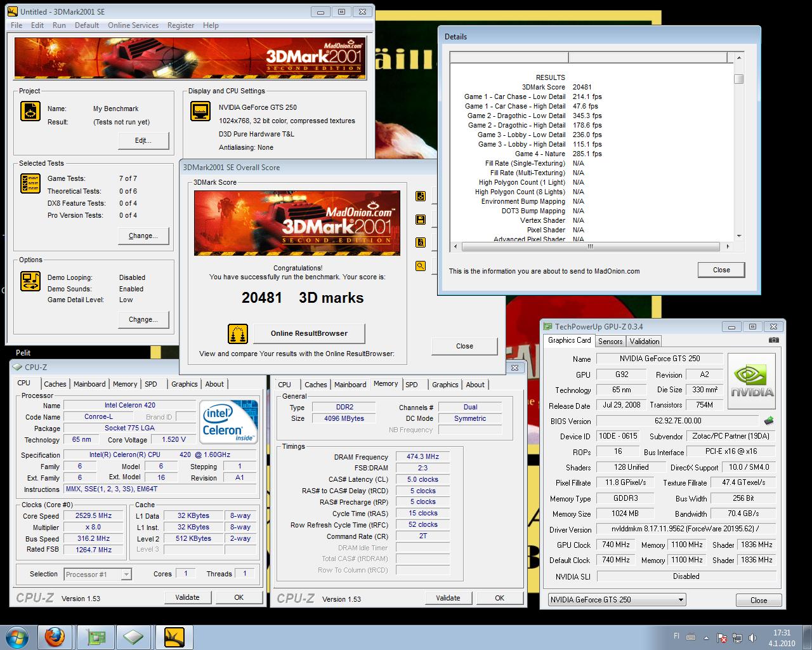Viewport: 812px width, 650px height.
Task: Switch to Mainboard tab in right CPU-Z window
Action: pos(350,385)
